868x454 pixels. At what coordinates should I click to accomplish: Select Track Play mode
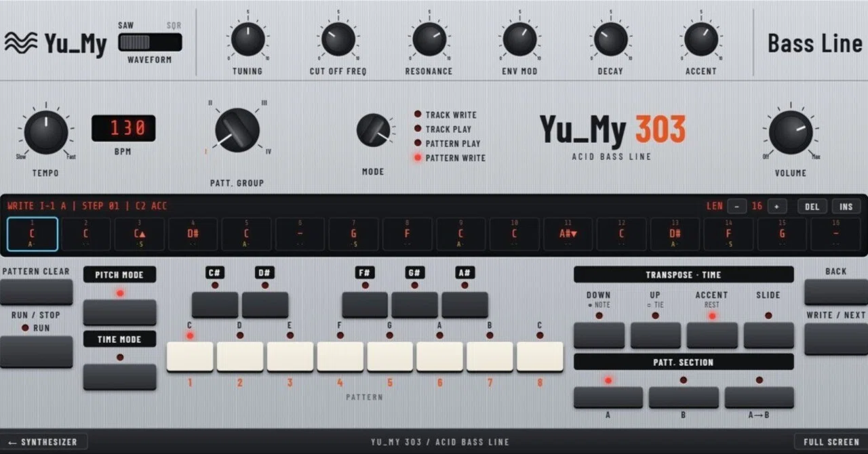point(443,129)
